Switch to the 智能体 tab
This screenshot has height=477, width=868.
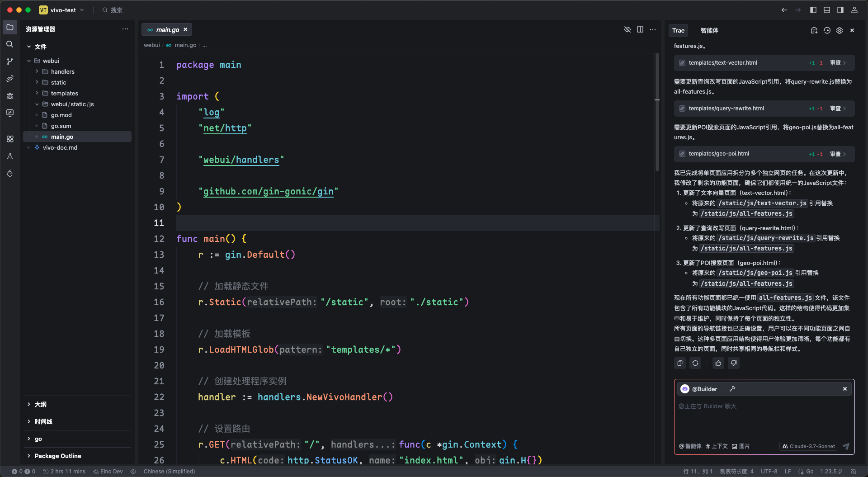[x=709, y=30]
